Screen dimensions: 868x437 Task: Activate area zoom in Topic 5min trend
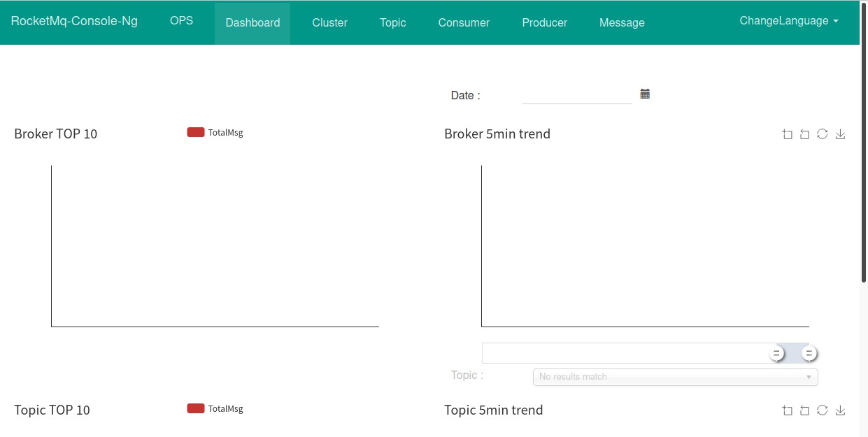[x=788, y=410]
